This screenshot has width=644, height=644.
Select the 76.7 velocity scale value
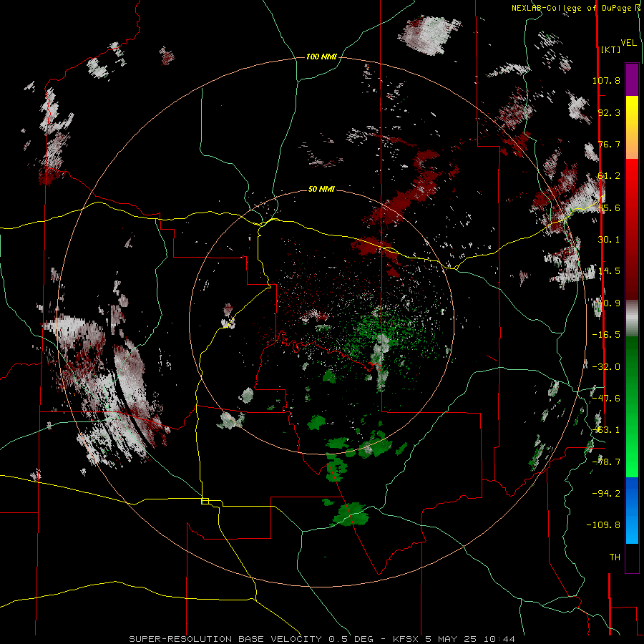click(609, 144)
